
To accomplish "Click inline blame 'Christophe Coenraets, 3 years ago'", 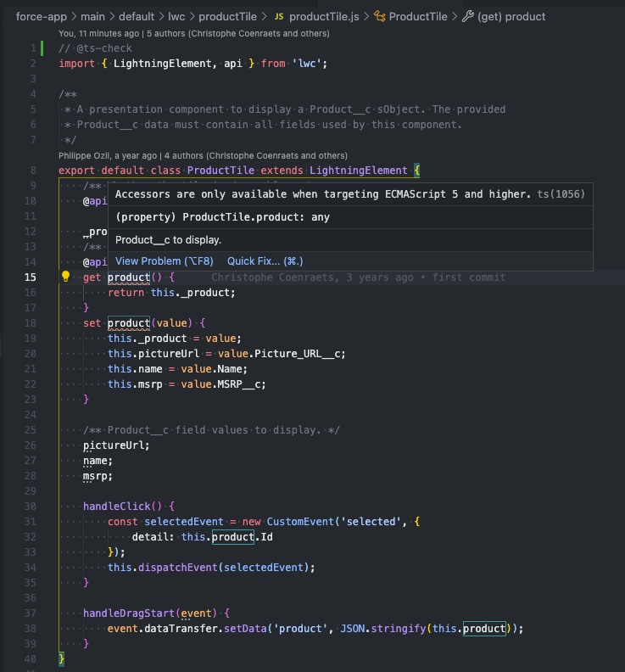I will (x=312, y=277).
